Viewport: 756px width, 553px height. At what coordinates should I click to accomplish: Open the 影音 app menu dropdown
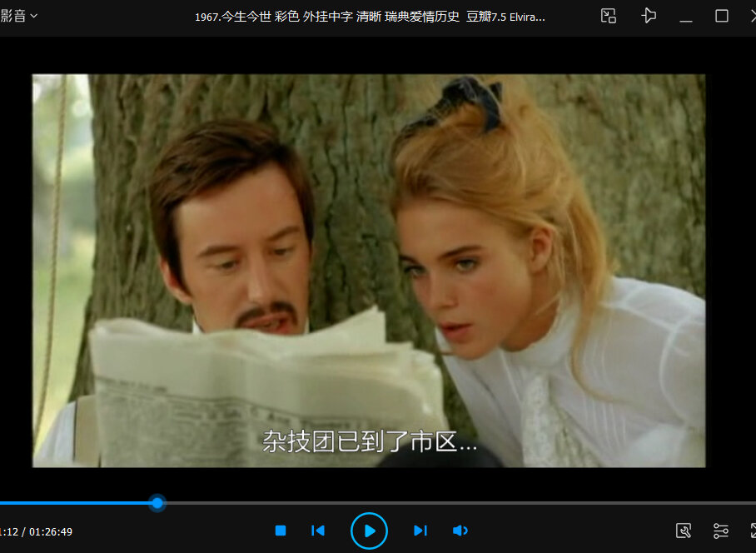coord(18,16)
